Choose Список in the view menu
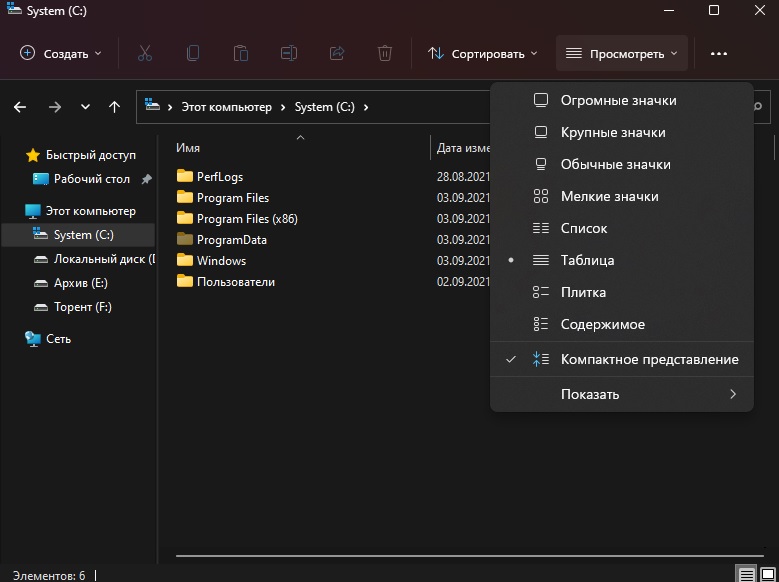 (584, 228)
